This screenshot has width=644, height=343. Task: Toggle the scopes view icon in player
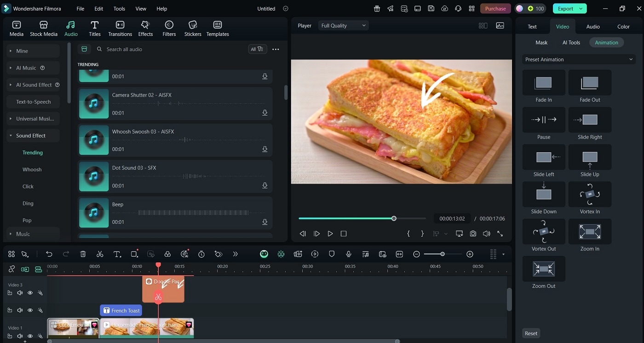point(500,26)
